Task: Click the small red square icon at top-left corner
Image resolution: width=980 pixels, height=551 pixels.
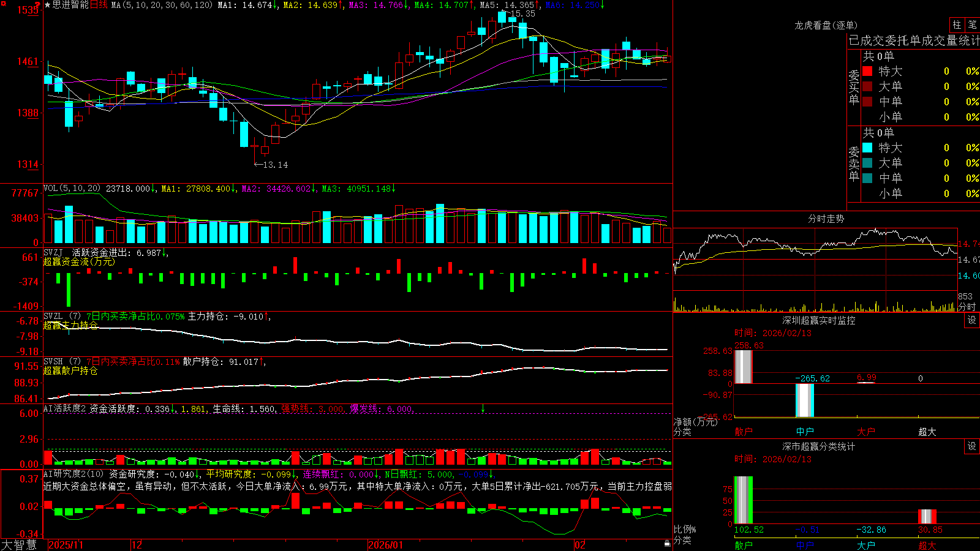Action: [3, 3]
